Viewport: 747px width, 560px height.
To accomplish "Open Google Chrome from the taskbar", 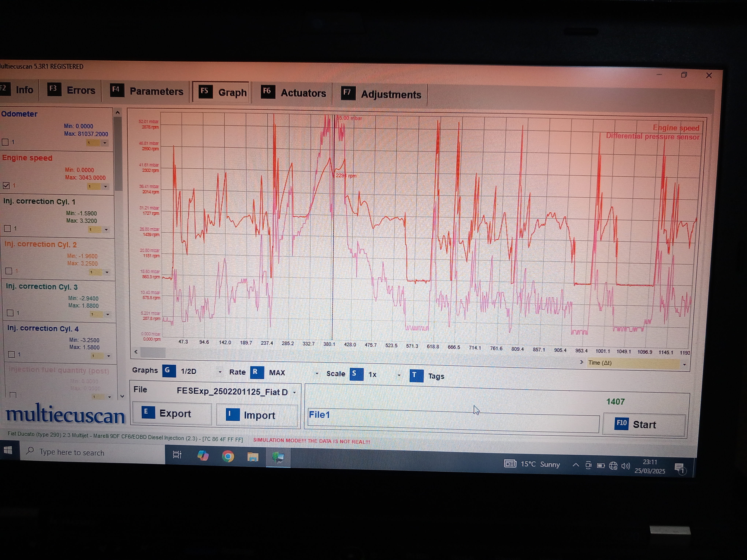I will point(228,456).
